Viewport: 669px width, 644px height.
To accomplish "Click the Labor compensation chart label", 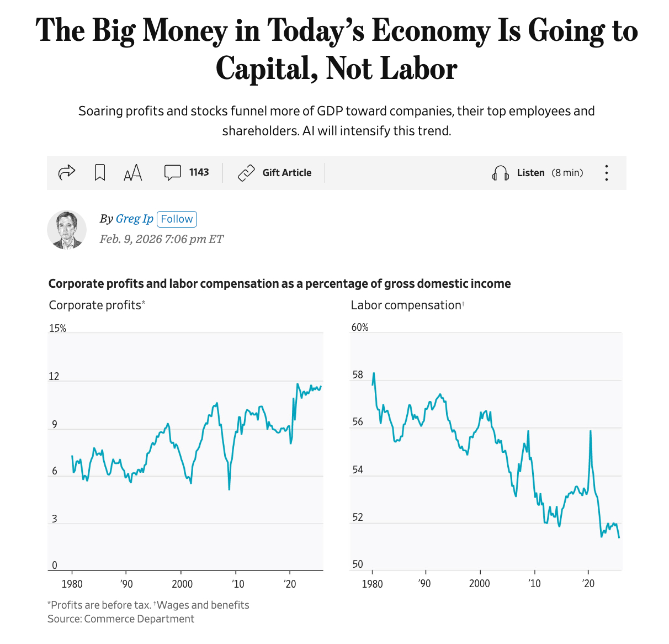I will [x=407, y=305].
